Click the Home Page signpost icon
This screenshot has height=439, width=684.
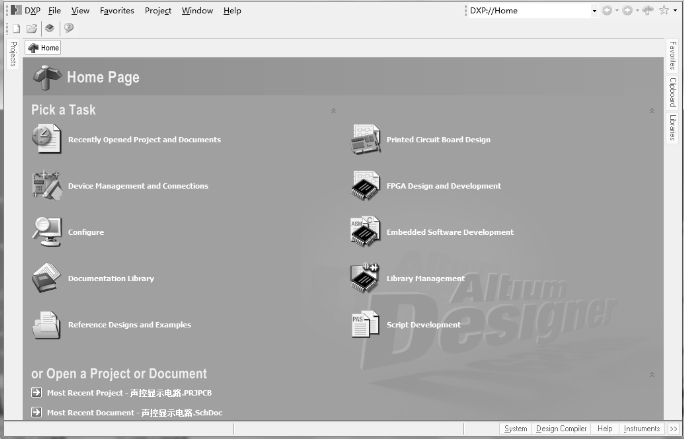click(47, 77)
